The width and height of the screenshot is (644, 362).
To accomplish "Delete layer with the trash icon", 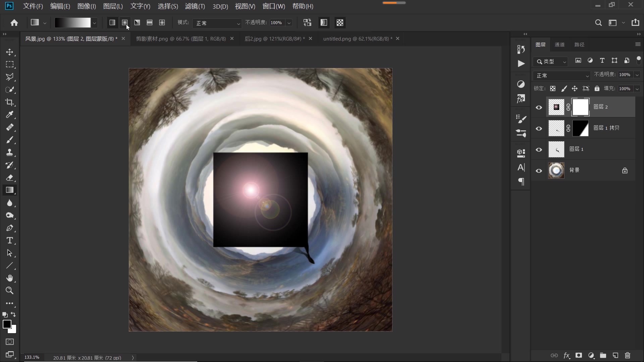I will click(x=628, y=355).
